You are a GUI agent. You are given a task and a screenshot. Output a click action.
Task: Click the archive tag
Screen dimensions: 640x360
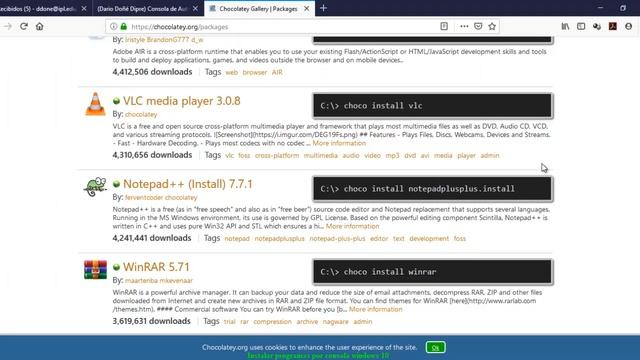pyautogui.click(x=307, y=322)
